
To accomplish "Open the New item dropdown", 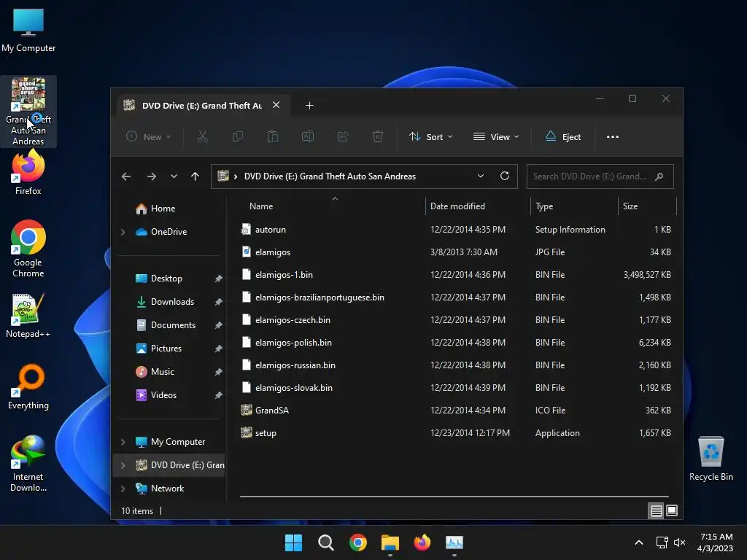I will tap(148, 136).
